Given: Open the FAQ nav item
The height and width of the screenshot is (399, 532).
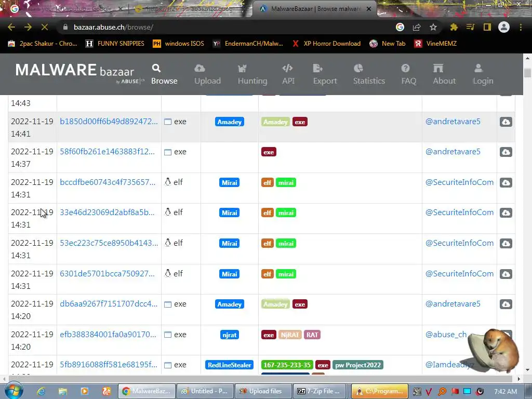Looking at the screenshot, I should [x=408, y=75].
